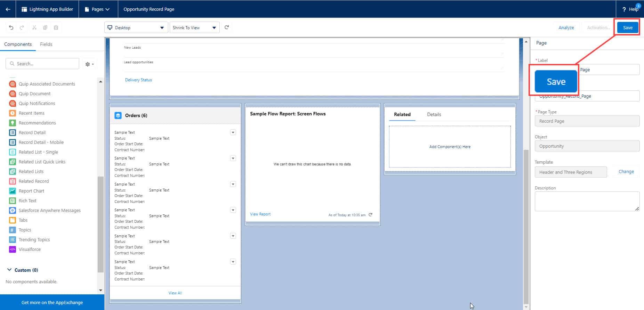This screenshot has height=310, width=644.
Task: Click the refresh canvas icon
Action: point(227,27)
